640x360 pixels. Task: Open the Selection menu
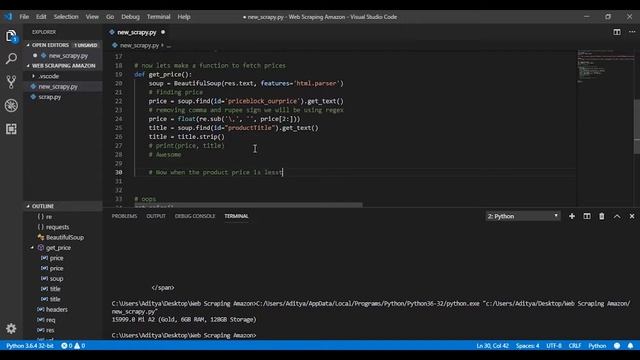pyautogui.click(x=66, y=17)
